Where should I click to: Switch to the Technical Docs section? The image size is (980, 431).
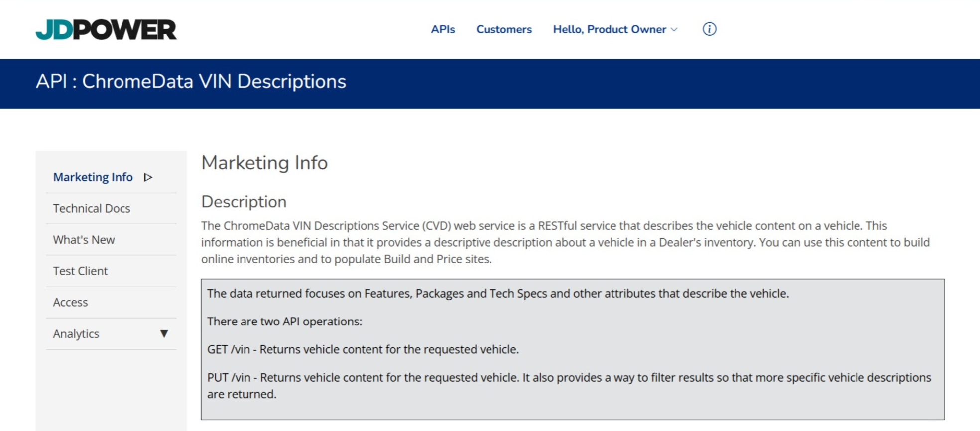[x=92, y=209]
